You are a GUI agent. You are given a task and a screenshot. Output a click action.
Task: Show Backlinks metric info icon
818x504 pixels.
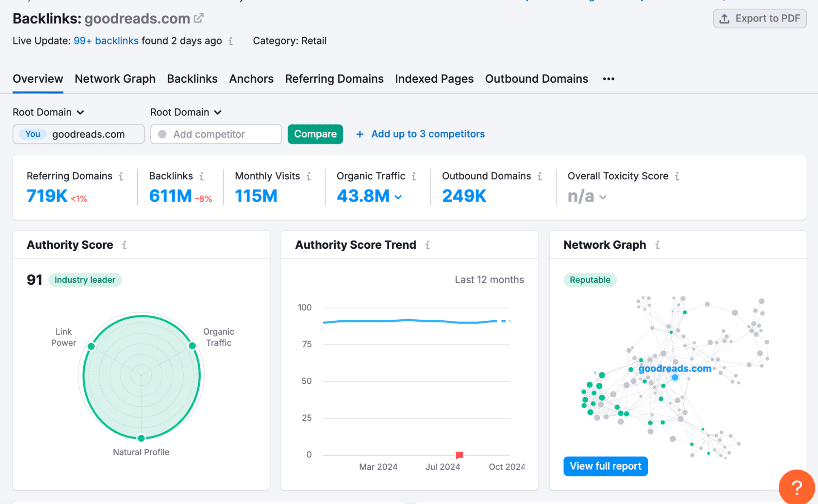click(x=202, y=176)
